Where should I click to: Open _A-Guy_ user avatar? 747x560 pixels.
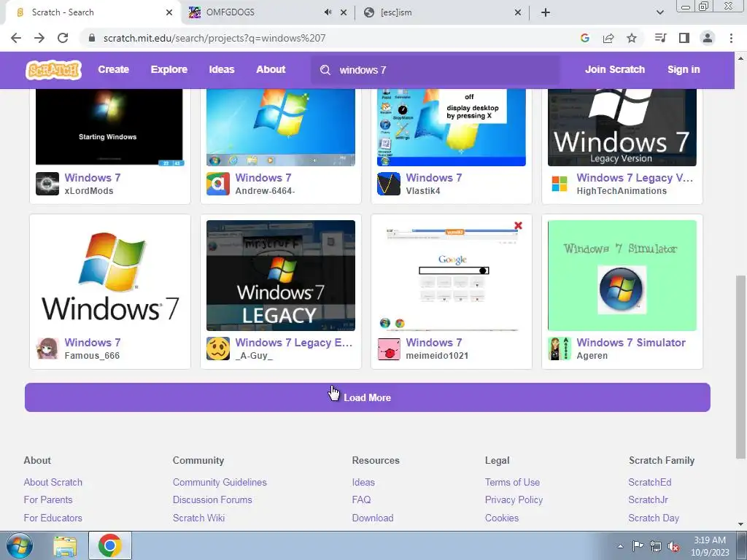[217, 349]
